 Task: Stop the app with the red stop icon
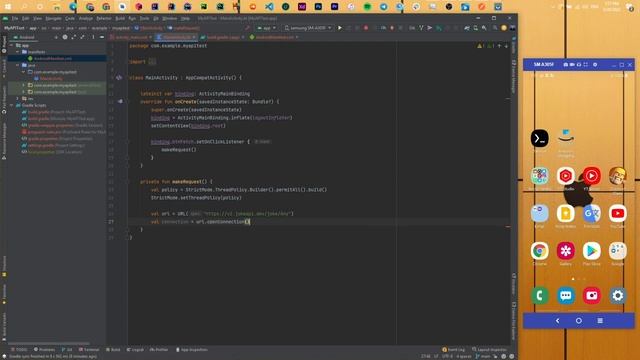(x=366, y=28)
